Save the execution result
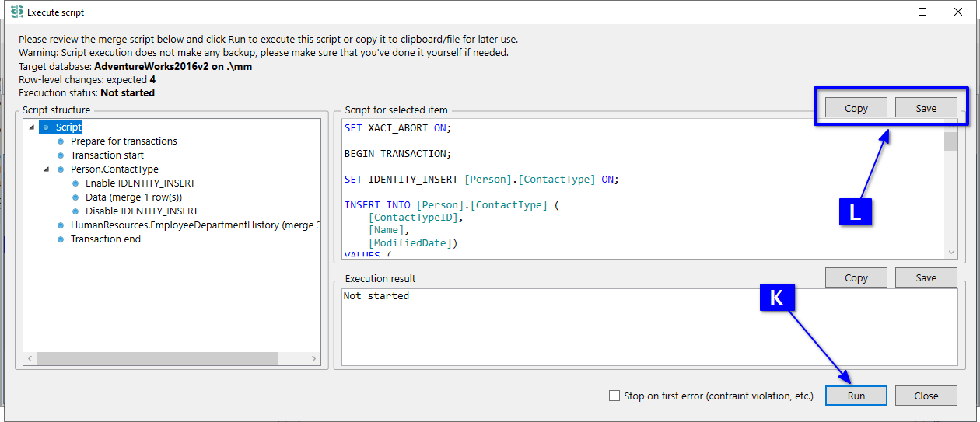Viewport: 980px width, 422px height. [x=926, y=277]
